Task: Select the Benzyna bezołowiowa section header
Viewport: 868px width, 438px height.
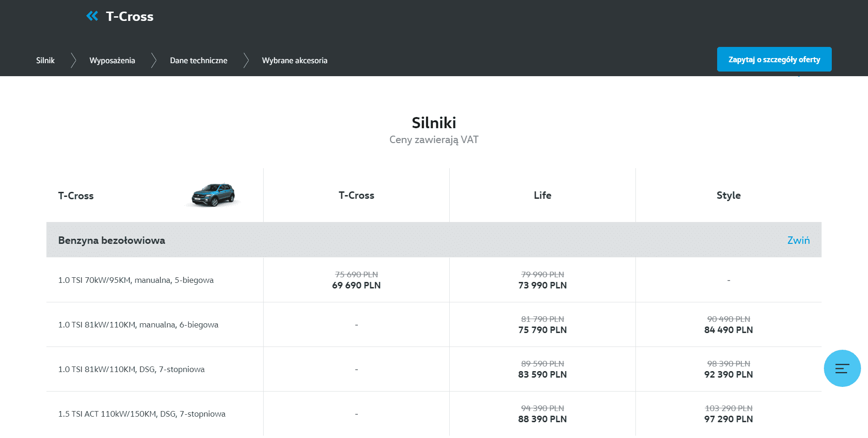Action: coord(434,240)
